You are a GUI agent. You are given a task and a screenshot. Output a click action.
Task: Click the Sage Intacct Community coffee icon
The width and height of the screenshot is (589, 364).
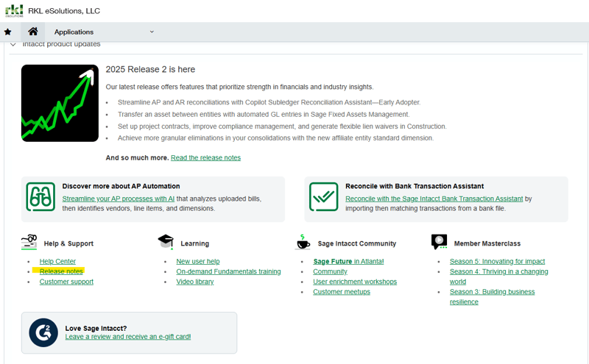[303, 242]
